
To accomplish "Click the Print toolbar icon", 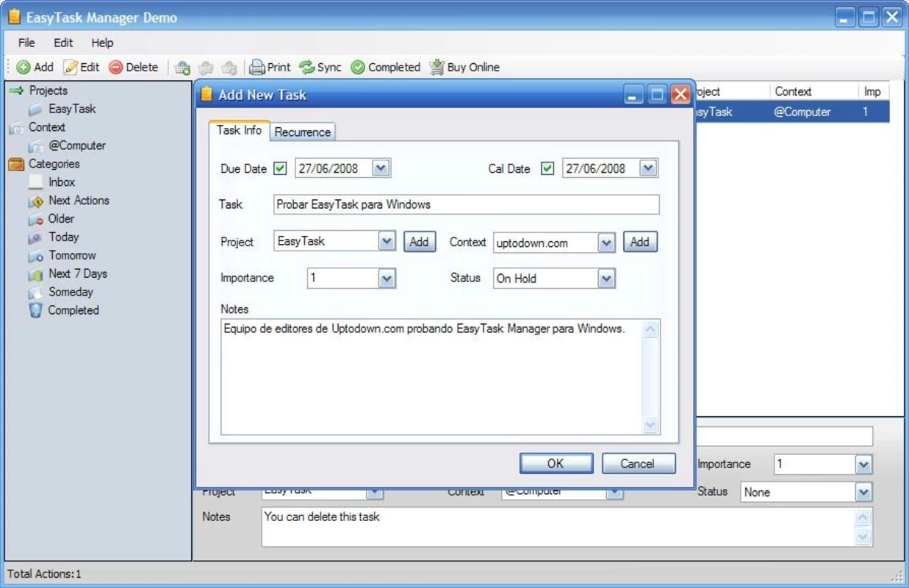I will (256, 67).
